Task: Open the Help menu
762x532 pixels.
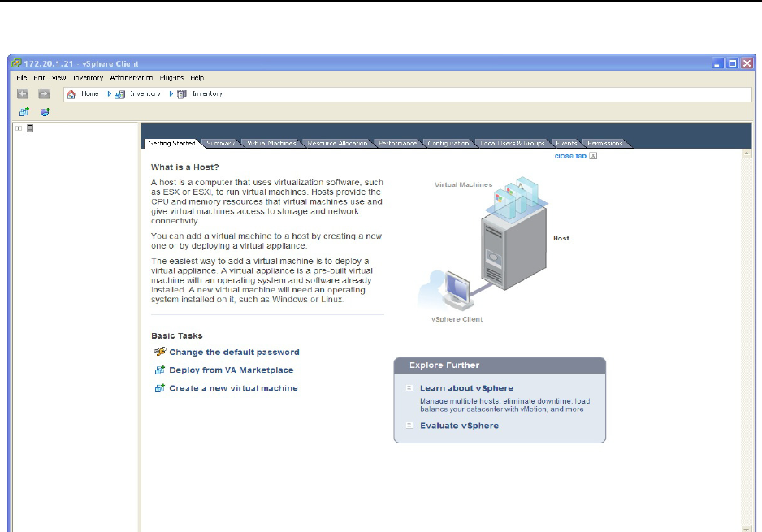Action: tap(197, 78)
